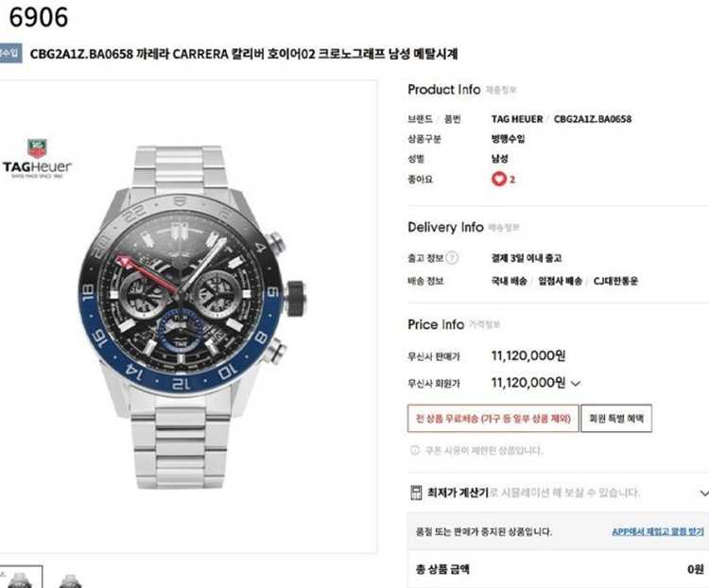Click the 11,120,000원 member price
The width and height of the screenshot is (709, 588).
(528, 383)
